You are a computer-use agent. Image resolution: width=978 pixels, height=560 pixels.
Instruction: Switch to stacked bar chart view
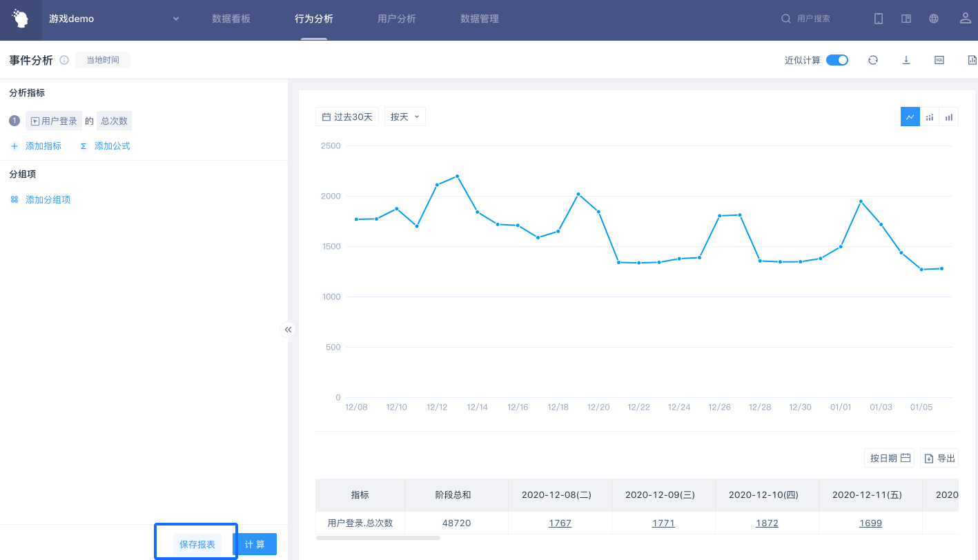point(930,117)
